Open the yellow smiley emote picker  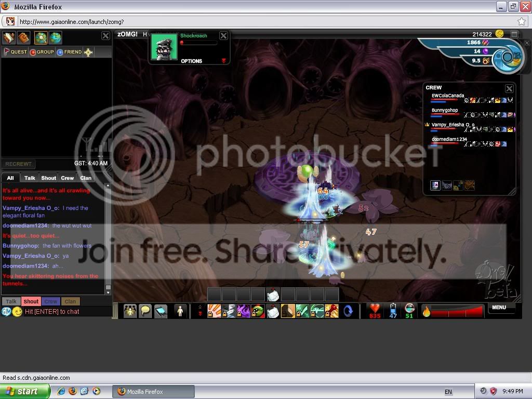17,312
